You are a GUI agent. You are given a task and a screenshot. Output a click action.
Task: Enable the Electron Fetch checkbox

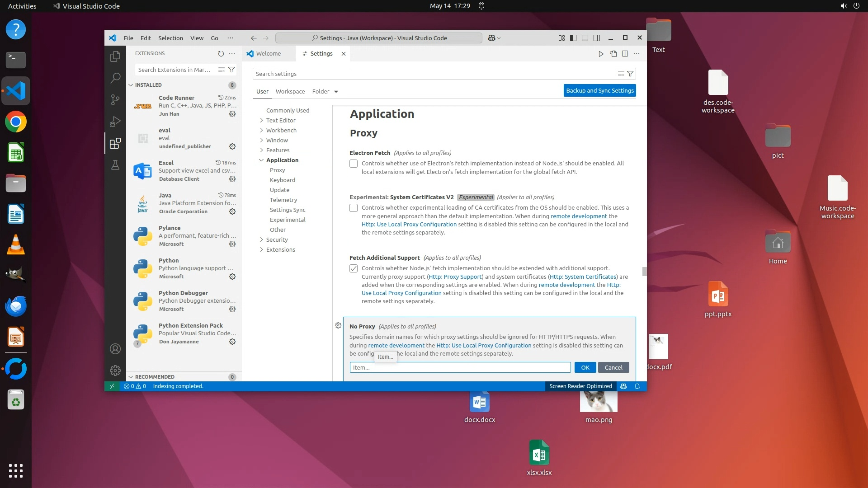tap(354, 164)
